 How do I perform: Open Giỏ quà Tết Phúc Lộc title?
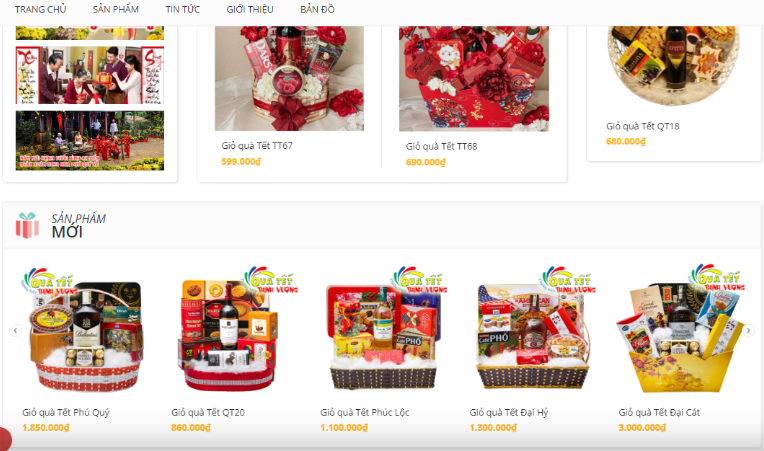tap(365, 413)
